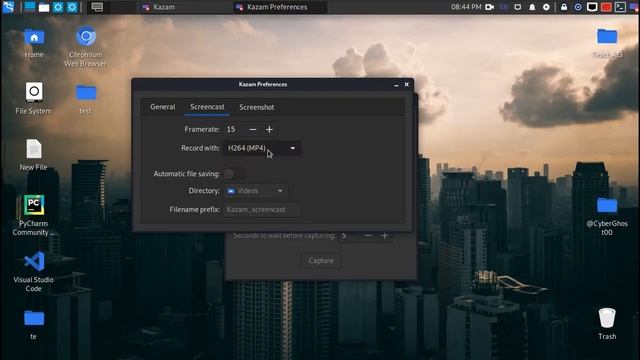Click the Framerate value field
The width and height of the screenshot is (640, 360).
pyautogui.click(x=233, y=129)
